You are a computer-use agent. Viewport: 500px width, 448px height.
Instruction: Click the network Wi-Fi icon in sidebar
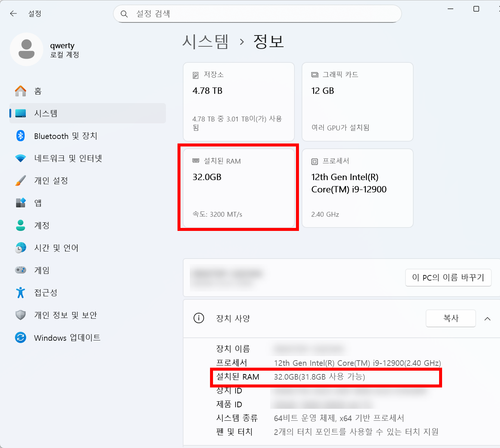coord(21,158)
